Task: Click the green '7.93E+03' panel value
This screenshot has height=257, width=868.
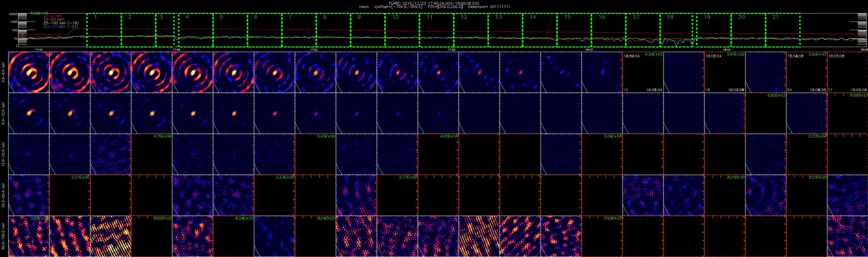Action: [613, 218]
